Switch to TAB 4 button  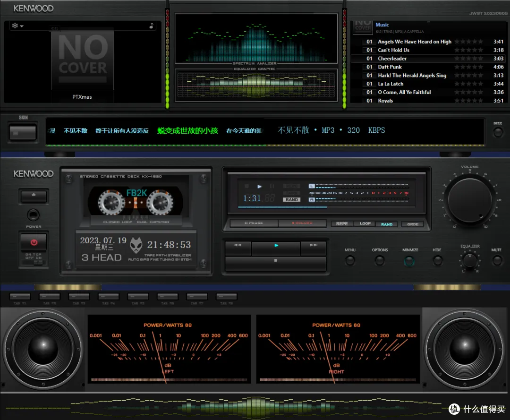tap(109, 296)
